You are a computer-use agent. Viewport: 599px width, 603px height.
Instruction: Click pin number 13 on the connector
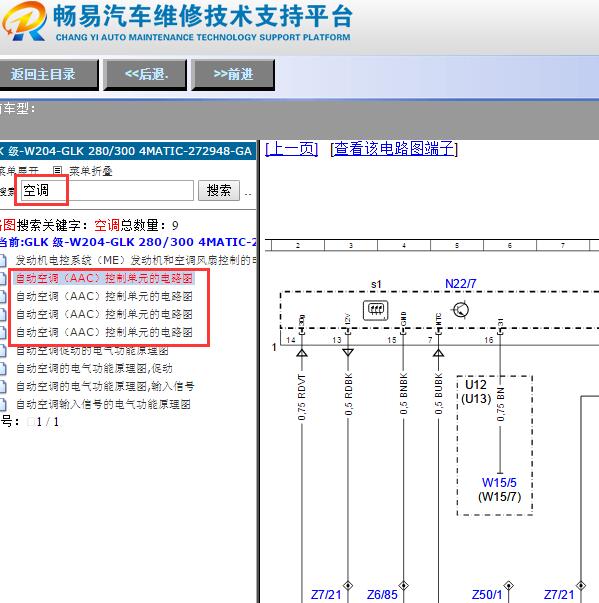(x=337, y=340)
